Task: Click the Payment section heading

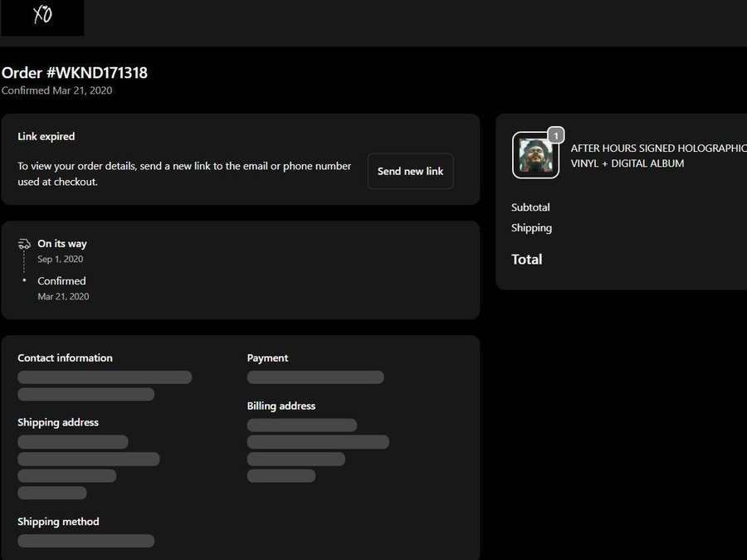Action: 267,358
